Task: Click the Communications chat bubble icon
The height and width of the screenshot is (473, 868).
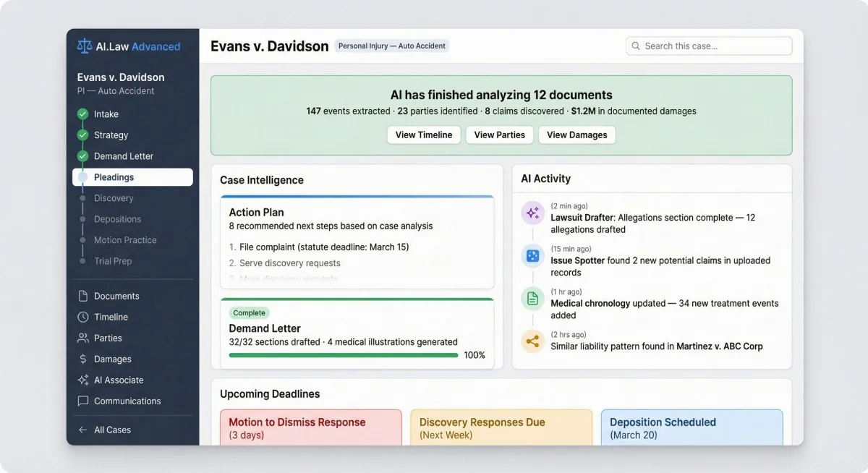Action: [x=83, y=401]
